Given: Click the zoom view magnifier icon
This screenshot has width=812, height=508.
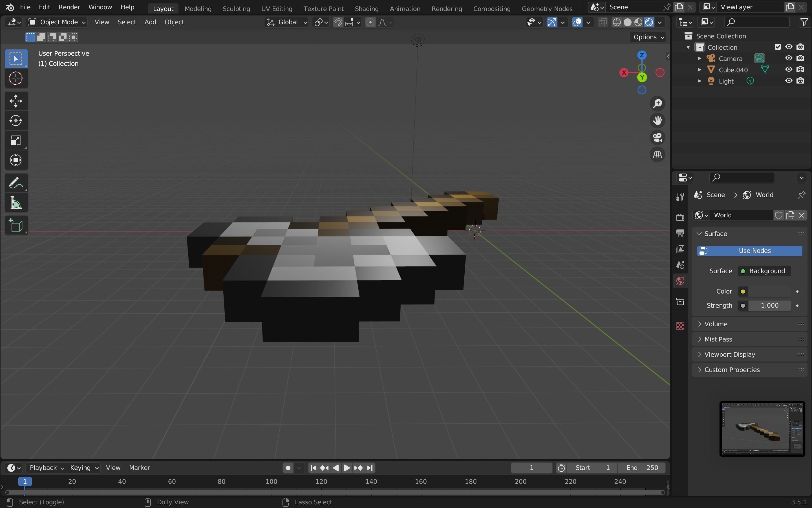Looking at the screenshot, I should [x=657, y=104].
